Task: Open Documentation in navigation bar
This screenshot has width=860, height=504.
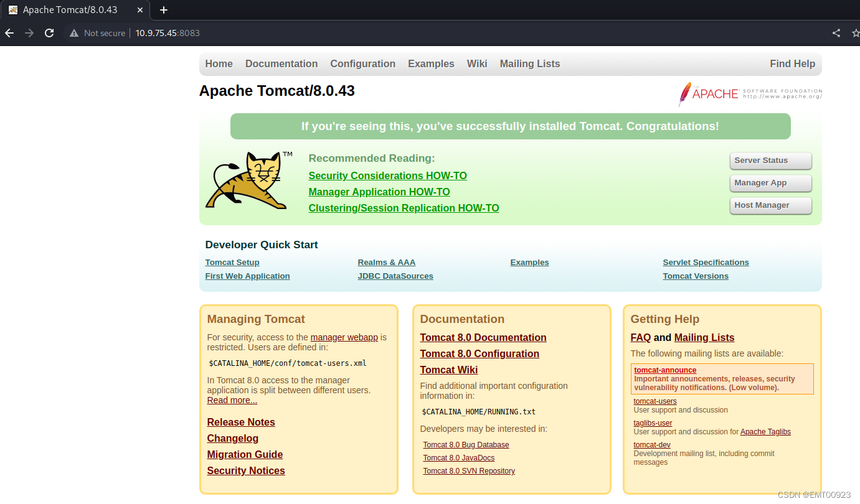Action: tap(281, 63)
